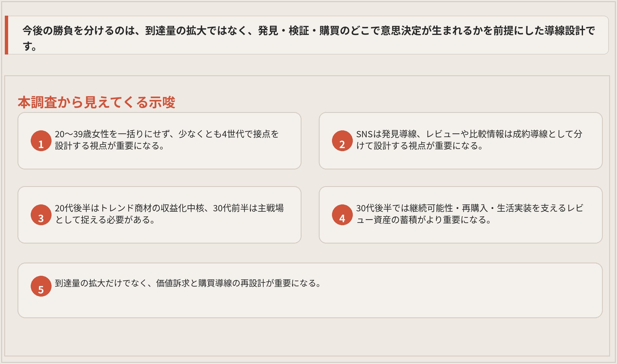
Task: Click the summary quote text about 導線設計
Action: tap(308, 31)
